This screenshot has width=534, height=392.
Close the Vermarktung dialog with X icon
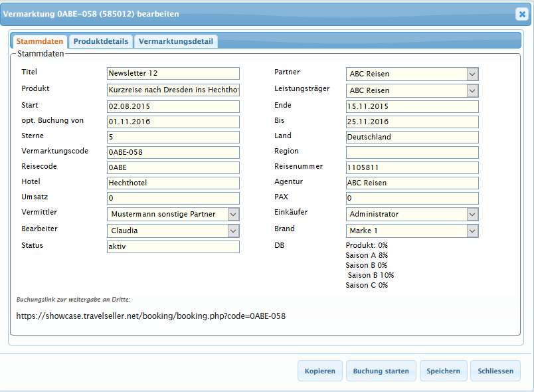(521, 14)
